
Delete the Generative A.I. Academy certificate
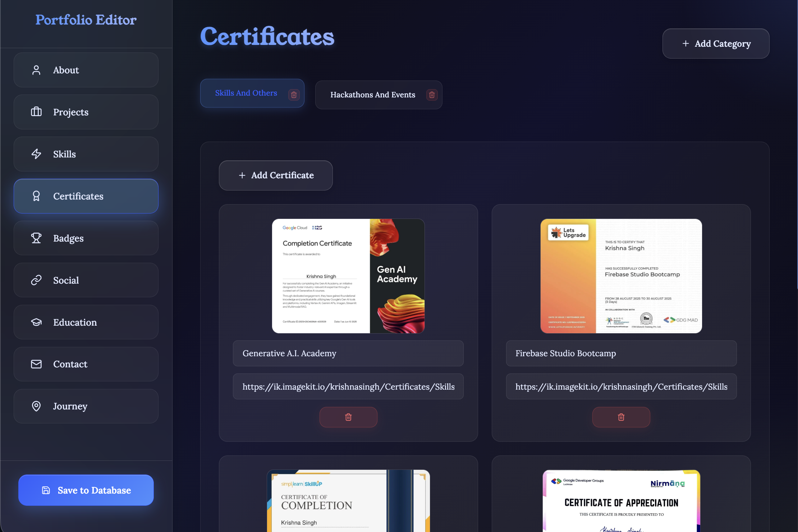point(348,417)
